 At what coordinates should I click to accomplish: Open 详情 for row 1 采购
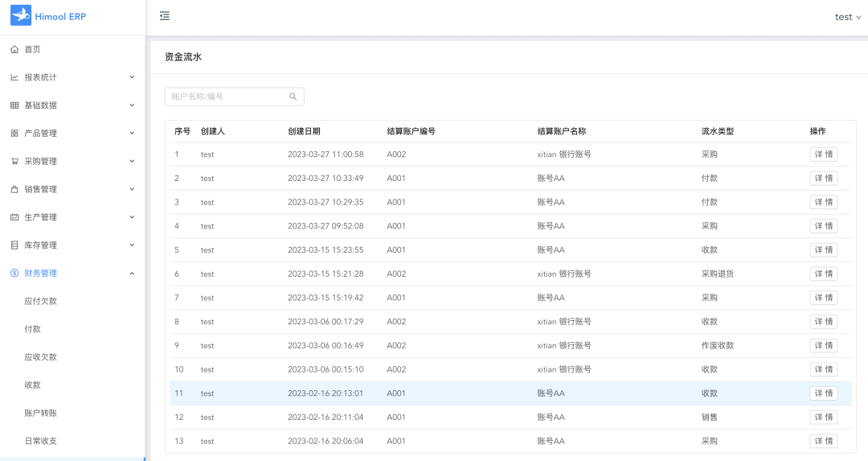(823, 154)
